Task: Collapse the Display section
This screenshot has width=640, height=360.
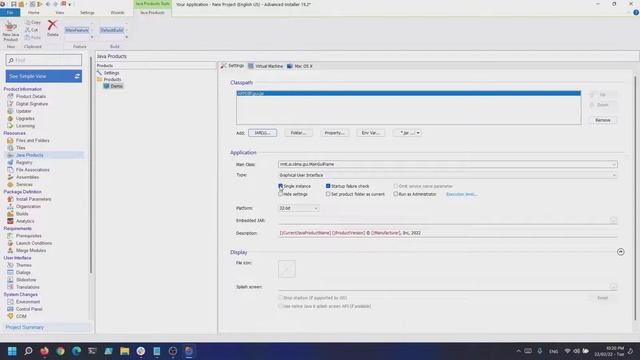Action: pyautogui.click(x=620, y=252)
